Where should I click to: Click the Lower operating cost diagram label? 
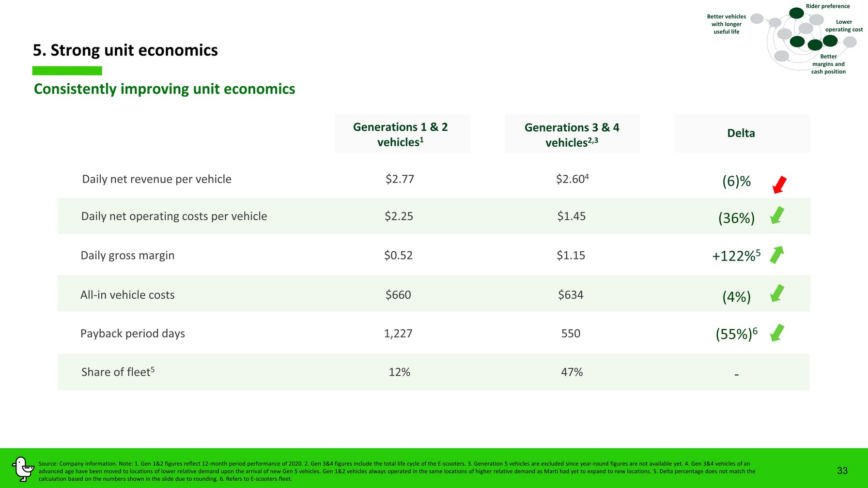[x=844, y=26]
